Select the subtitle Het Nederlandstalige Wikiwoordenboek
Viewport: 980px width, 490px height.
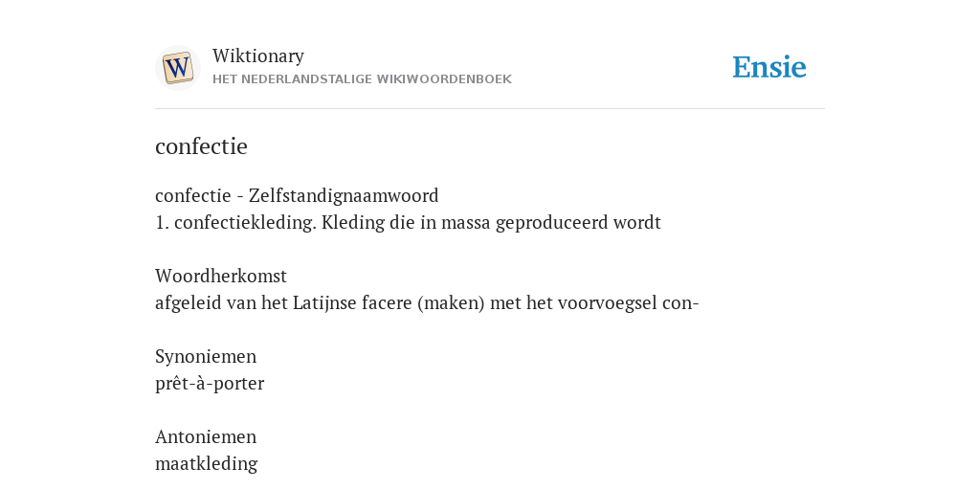click(362, 79)
